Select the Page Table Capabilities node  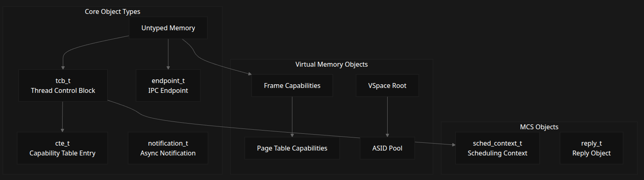tap(292, 148)
